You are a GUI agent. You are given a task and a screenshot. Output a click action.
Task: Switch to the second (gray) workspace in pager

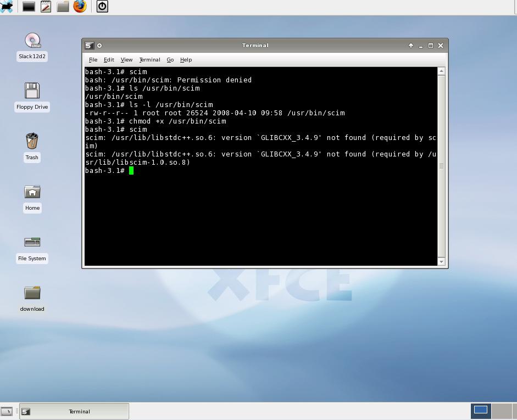point(502,411)
